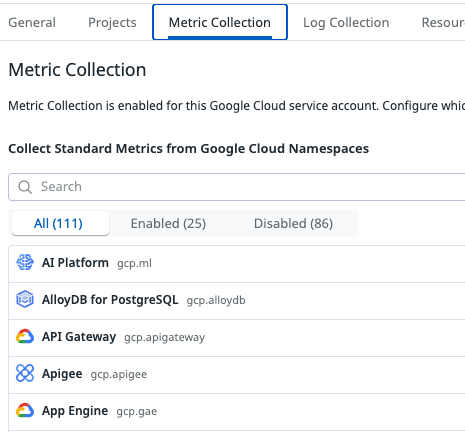Open the Projects tab
This screenshot has width=465, height=432.
tap(112, 22)
